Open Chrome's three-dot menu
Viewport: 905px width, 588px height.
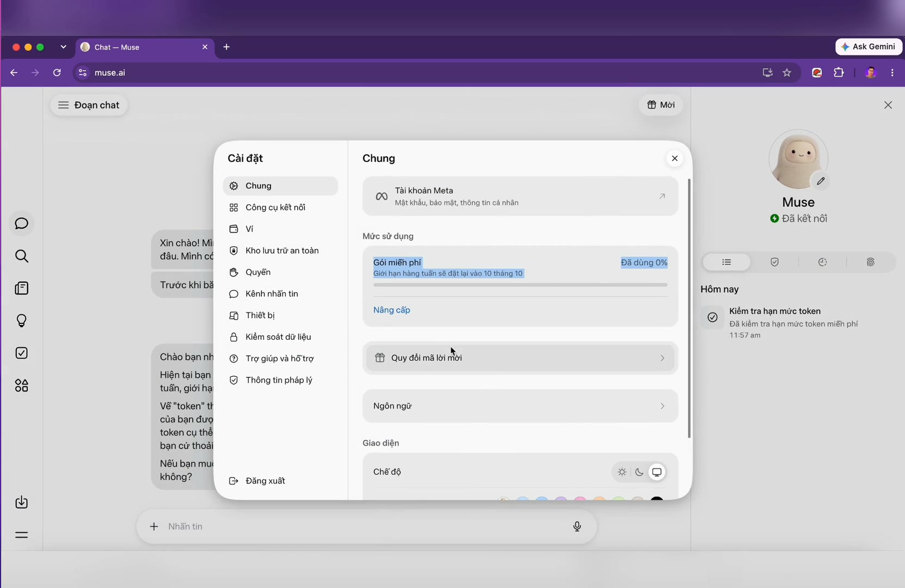click(892, 72)
